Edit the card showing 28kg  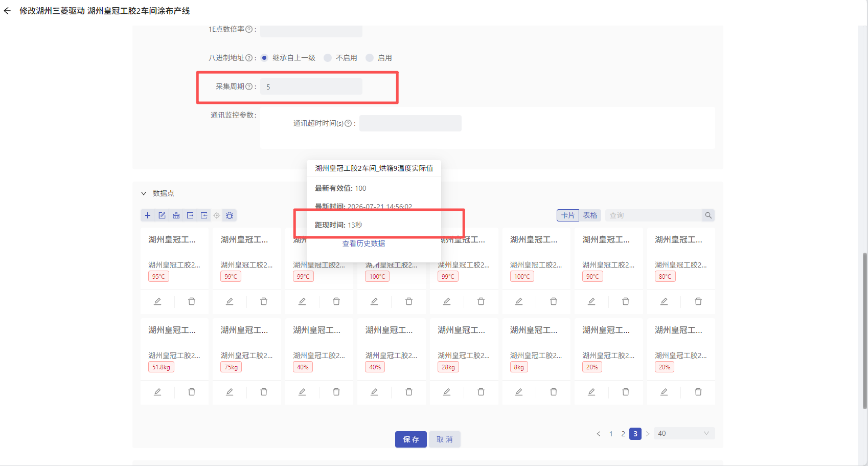(x=447, y=392)
